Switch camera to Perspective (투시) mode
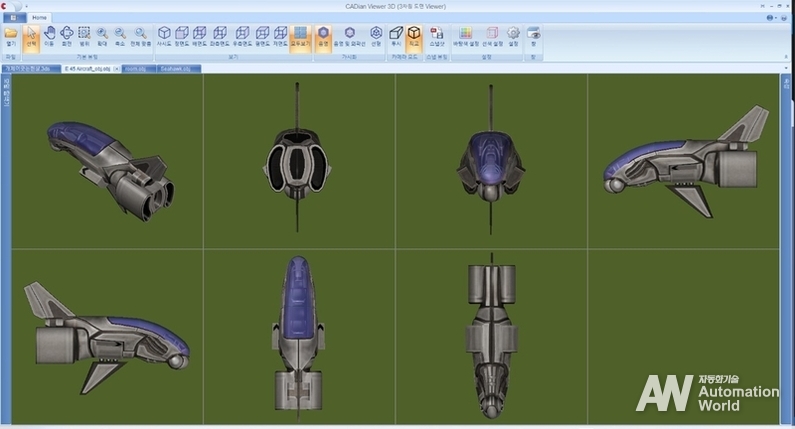Screen dimensions: 795x429 click(396, 37)
